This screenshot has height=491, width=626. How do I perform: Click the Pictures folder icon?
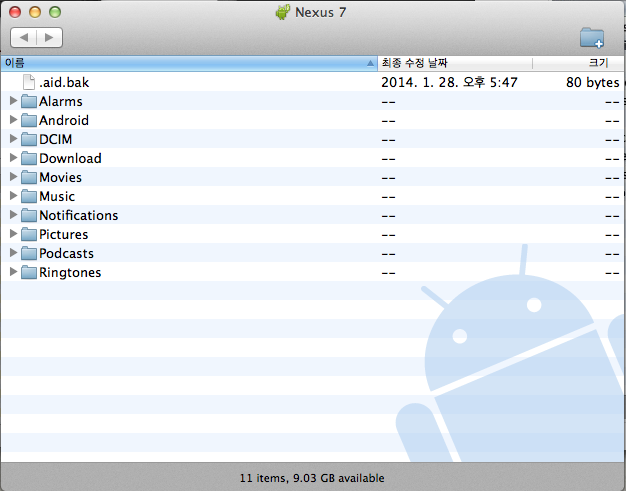coord(29,234)
